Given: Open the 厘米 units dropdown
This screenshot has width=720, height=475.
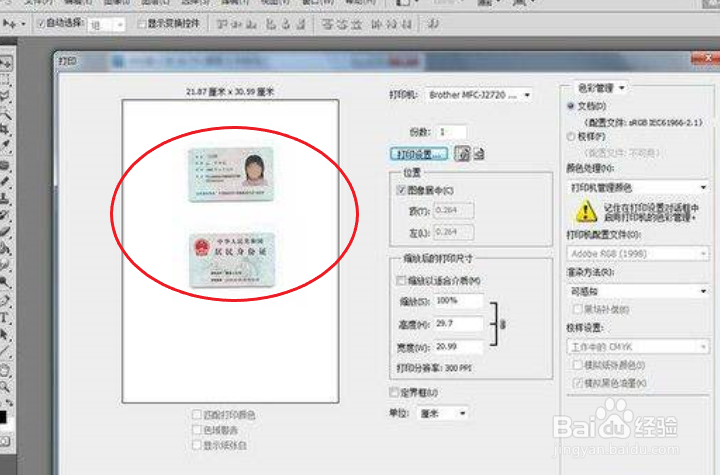Looking at the screenshot, I should point(443,413).
